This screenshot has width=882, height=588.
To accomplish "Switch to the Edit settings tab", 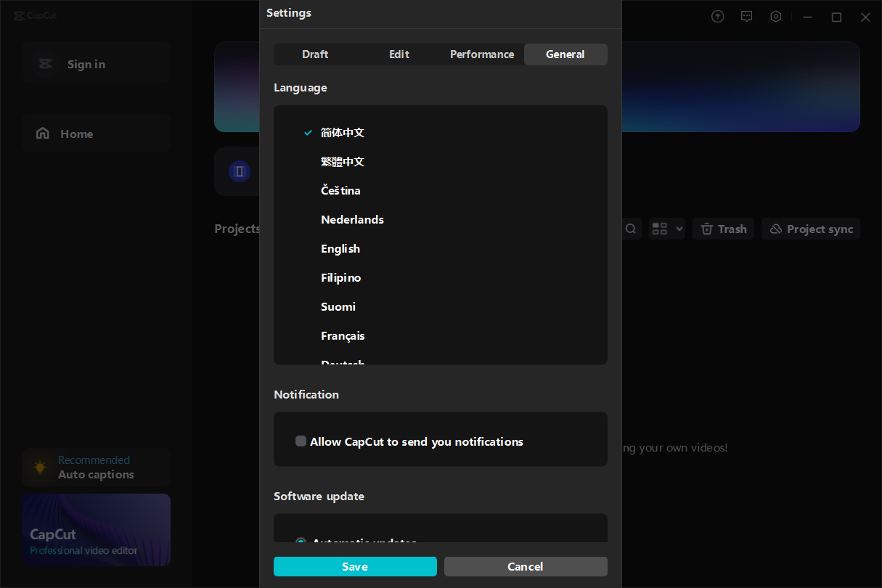I will (x=399, y=54).
